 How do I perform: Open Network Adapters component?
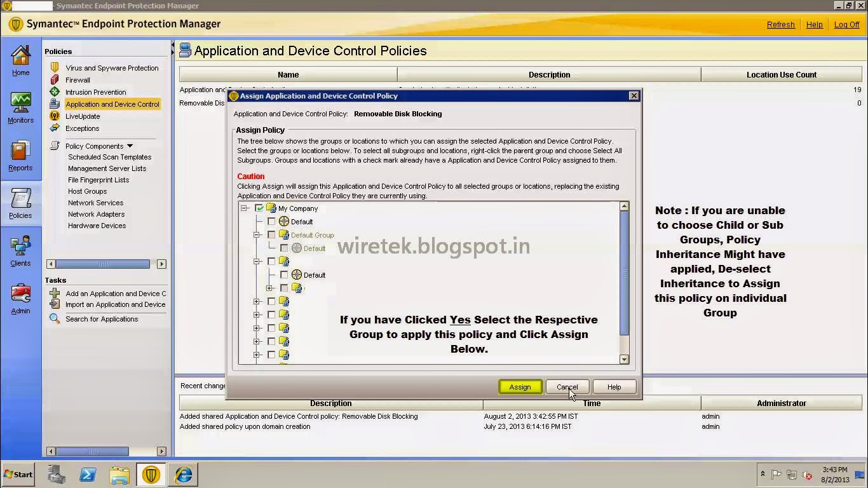(96, 214)
